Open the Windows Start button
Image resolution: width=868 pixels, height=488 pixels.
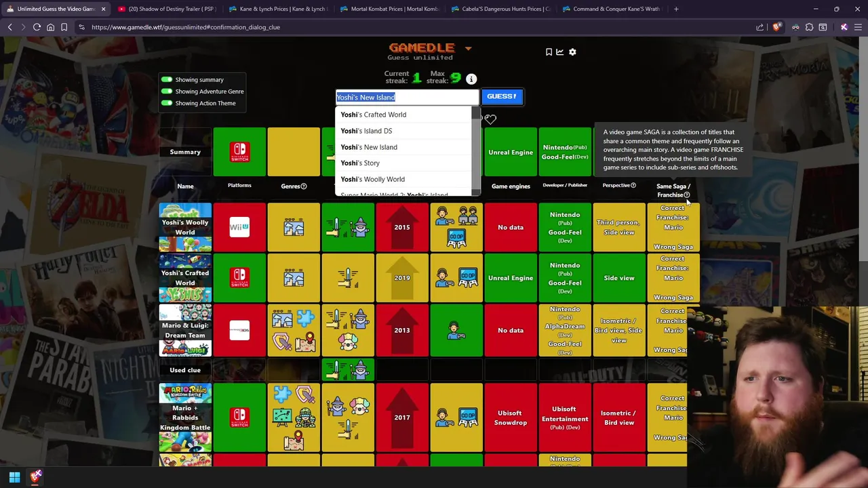(x=14, y=477)
